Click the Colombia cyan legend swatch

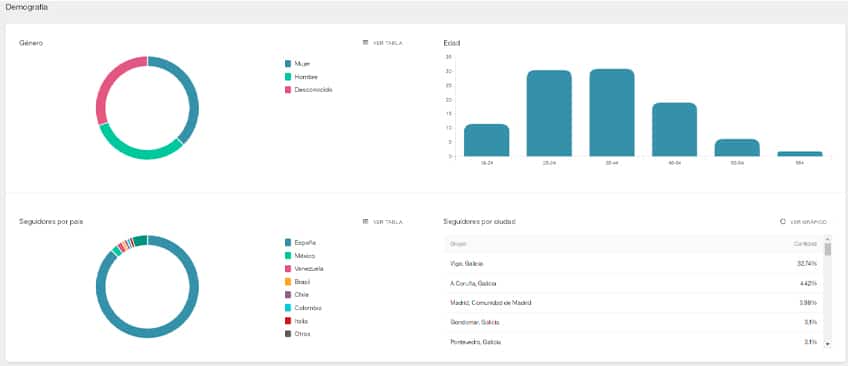point(288,308)
